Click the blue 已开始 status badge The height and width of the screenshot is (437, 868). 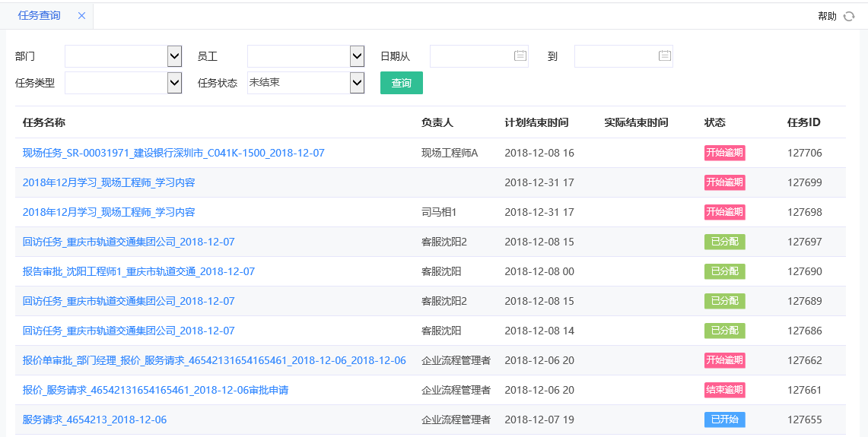pos(724,420)
